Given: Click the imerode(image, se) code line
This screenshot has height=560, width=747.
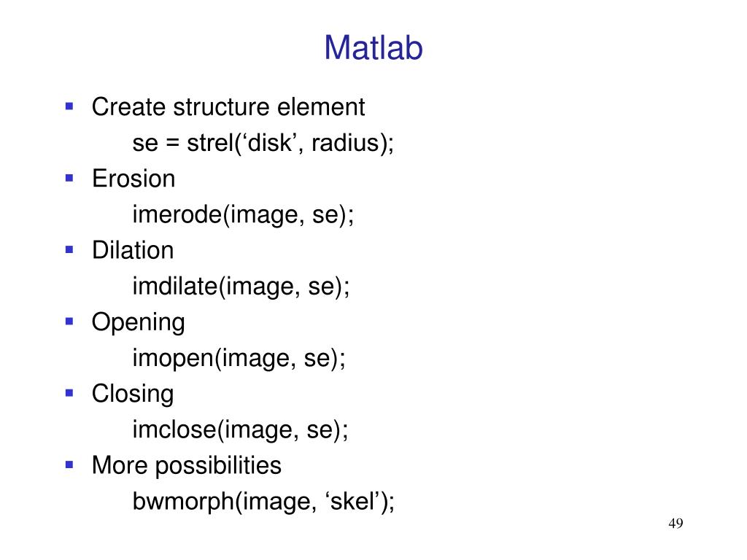Looking at the screenshot, I should point(244,215).
